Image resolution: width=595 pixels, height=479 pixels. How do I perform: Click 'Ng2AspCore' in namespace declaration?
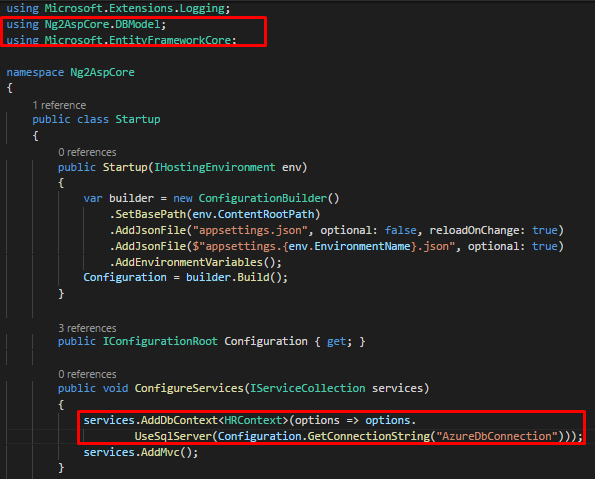pyautogui.click(x=102, y=72)
